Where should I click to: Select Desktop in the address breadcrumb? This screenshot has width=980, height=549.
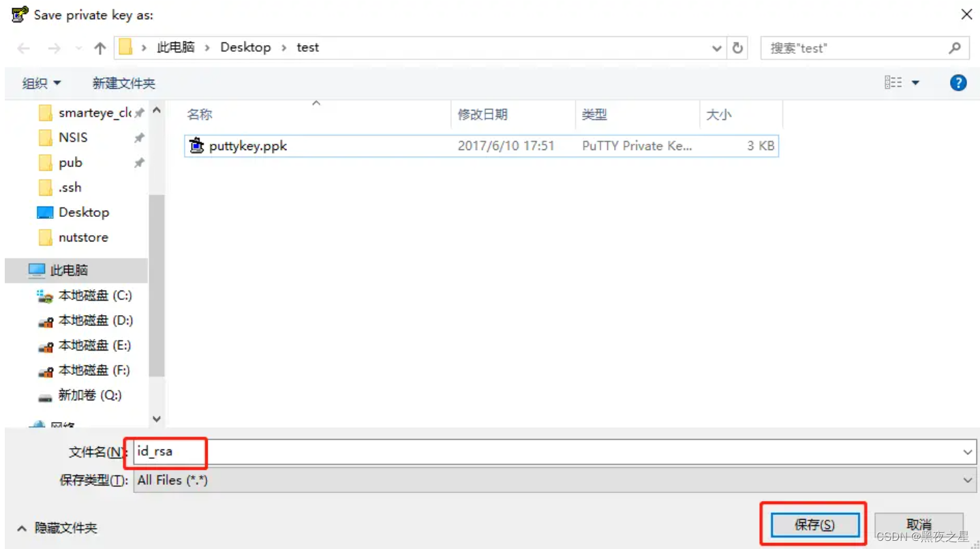[x=245, y=47]
